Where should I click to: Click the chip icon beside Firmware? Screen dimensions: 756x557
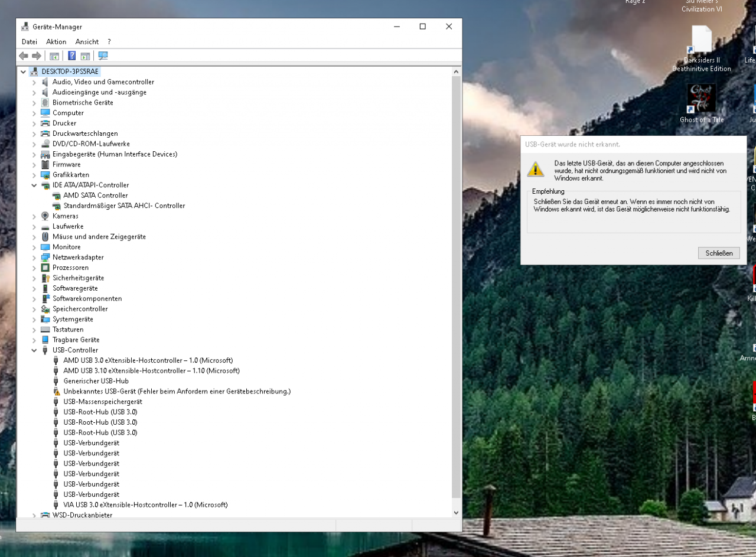pyautogui.click(x=45, y=165)
